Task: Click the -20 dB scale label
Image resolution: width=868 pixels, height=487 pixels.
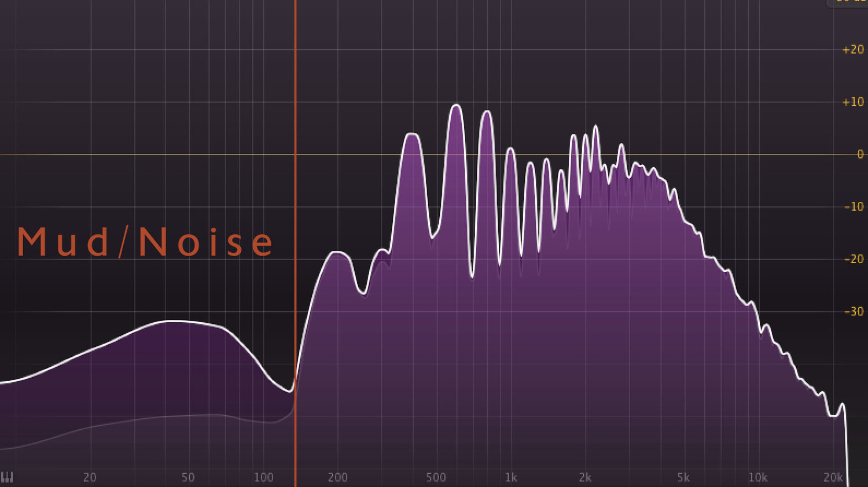Action: (x=853, y=259)
